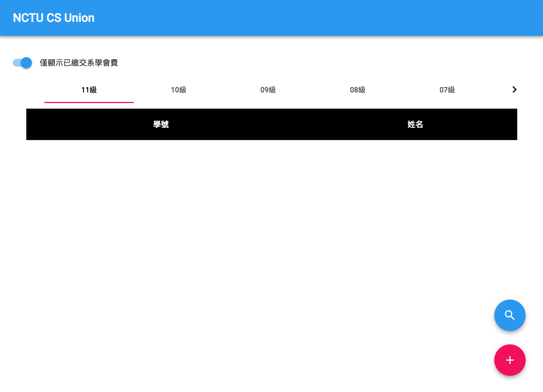The image size is (543, 392).
Task: Click the light blue switch track
Action: click(16, 63)
